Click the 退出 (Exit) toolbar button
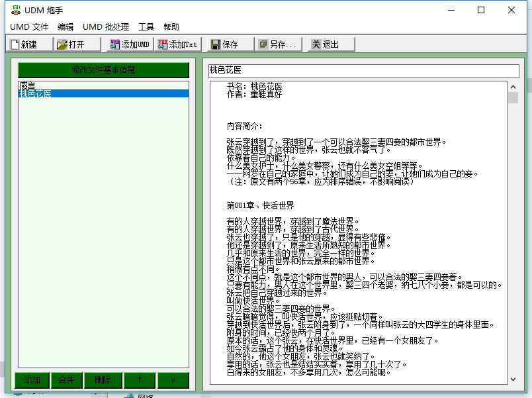 331,44
